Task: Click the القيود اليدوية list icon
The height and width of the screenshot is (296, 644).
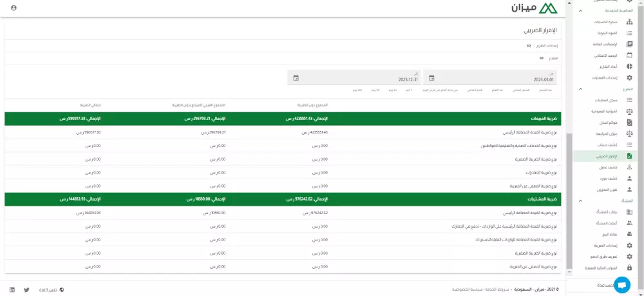Action: [629, 34]
